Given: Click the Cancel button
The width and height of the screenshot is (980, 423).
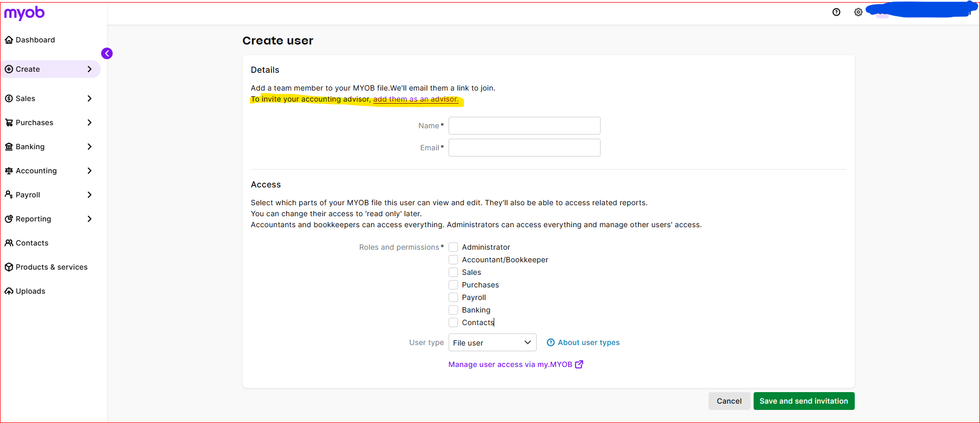Looking at the screenshot, I should (729, 401).
